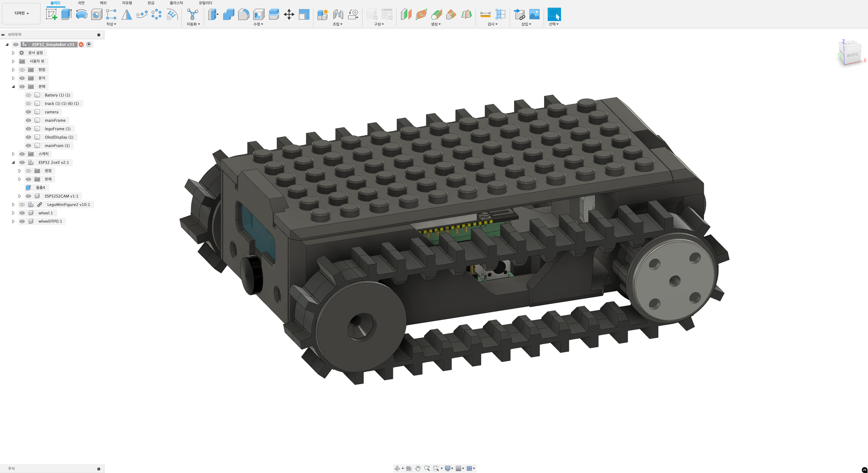Hide the camera body

[28, 112]
